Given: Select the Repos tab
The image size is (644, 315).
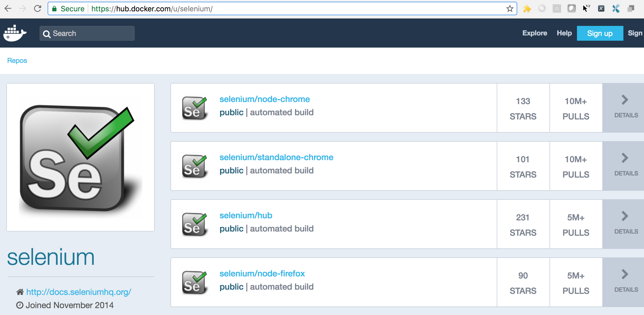Looking at the screenshot, I should pos(17,61).
